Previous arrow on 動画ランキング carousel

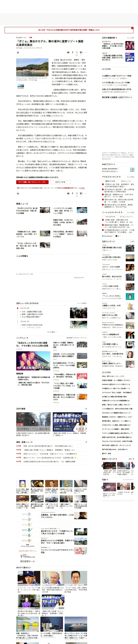(103, 466)
